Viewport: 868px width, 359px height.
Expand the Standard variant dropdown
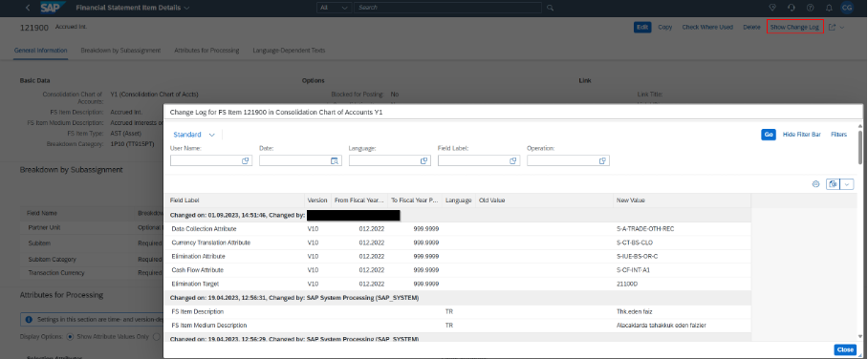pos(194,135)
